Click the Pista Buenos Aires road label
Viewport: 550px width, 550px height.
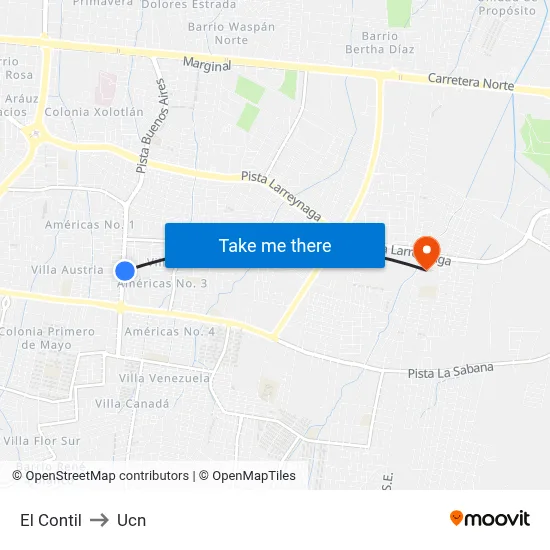coord(153,126)
